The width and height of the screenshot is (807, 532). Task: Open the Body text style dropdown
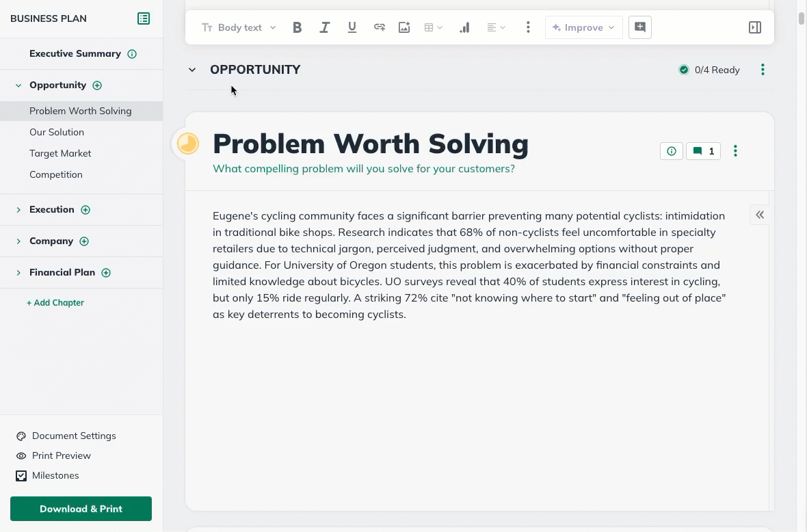point(239,27)
